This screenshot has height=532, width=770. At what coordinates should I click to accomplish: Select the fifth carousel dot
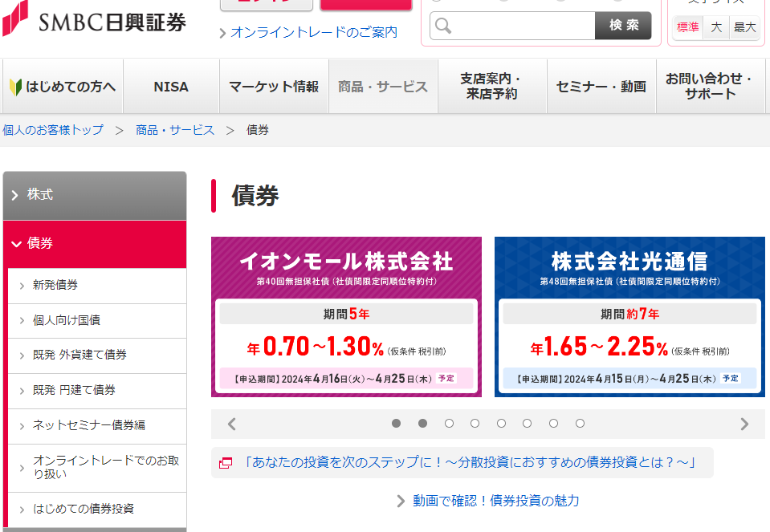[501, 423]
